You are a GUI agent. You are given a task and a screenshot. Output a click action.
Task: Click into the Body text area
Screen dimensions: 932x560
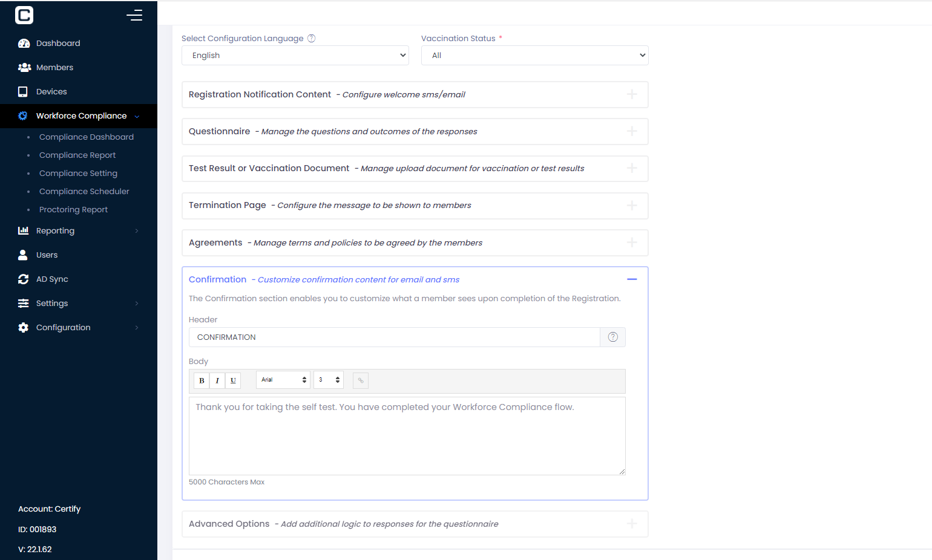tap(407, 435)
